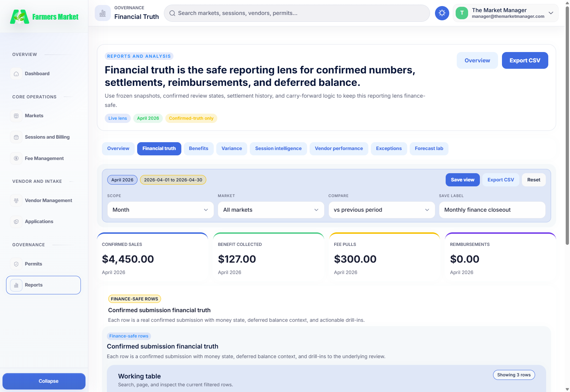Image resolution: width=570 pixels, height=392 pixels.
Task: Click the Fee Management icon
Action: tap(16, 158)
